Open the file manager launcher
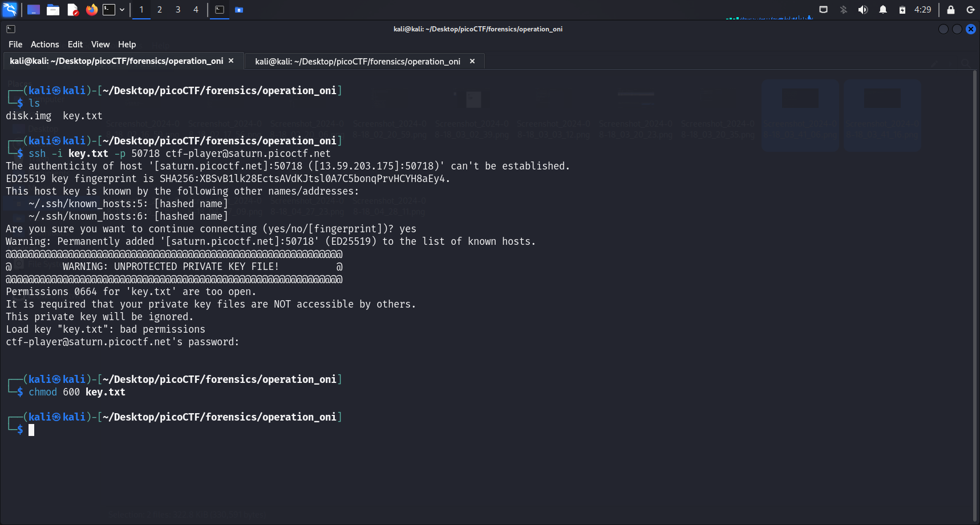This screenshot has height=525, width=980. point(53,10)
